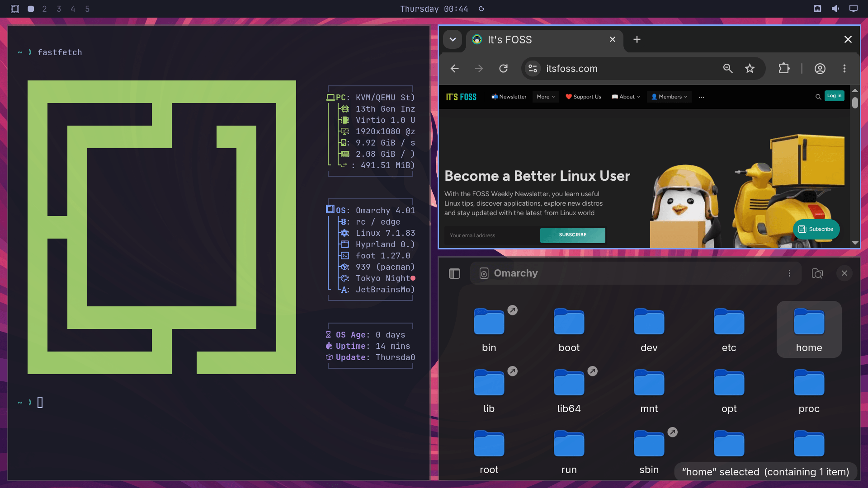The width and height of the screenshot is (868, 488).
Task: Open the browser Extensions menu
Action: coord(784,68)
